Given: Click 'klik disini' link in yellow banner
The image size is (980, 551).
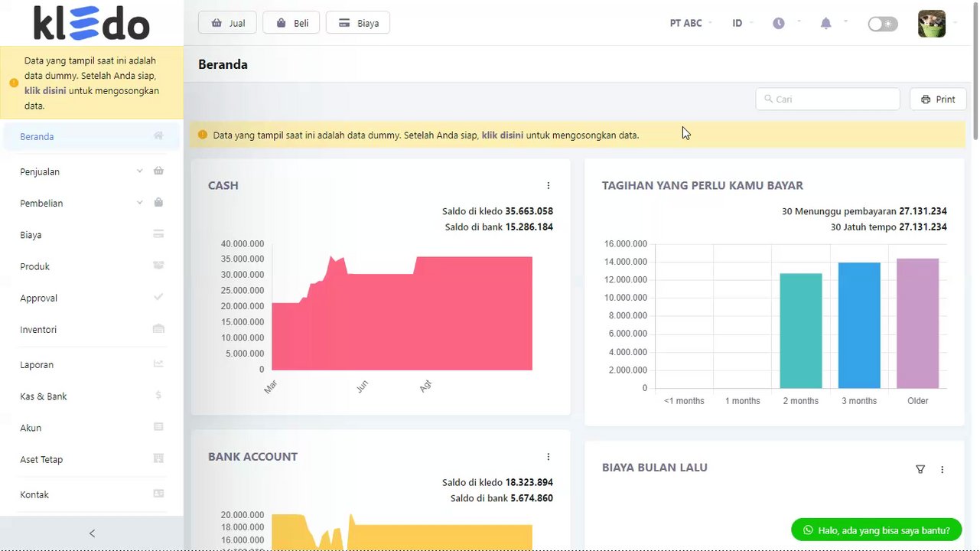Looking at the screenshot, I should tap(503, 135).
